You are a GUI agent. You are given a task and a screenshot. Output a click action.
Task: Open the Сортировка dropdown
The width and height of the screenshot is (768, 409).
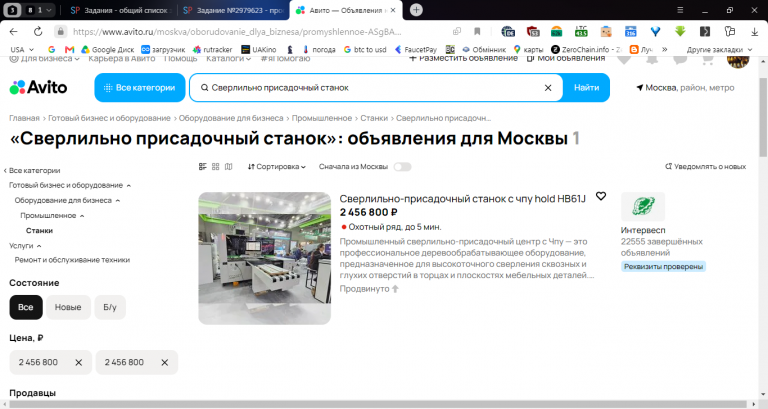[277, 167]
